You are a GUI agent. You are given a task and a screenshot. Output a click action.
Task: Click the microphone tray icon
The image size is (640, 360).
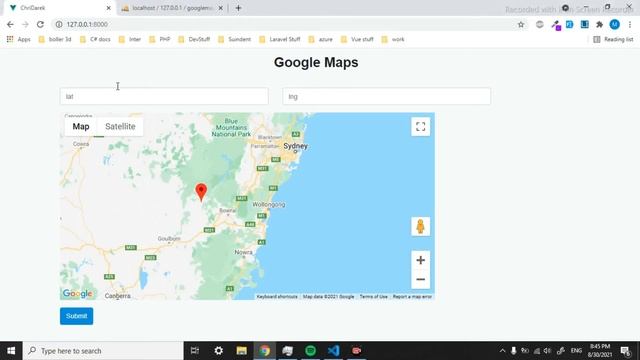point(513,351)
